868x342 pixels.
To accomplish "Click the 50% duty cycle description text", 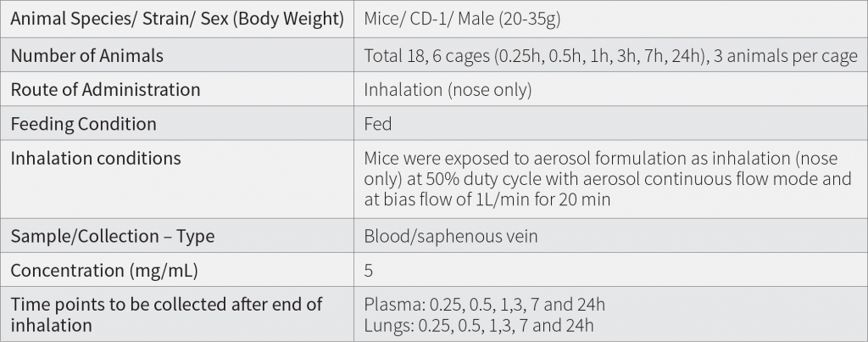I will click(x=608, y=179).
